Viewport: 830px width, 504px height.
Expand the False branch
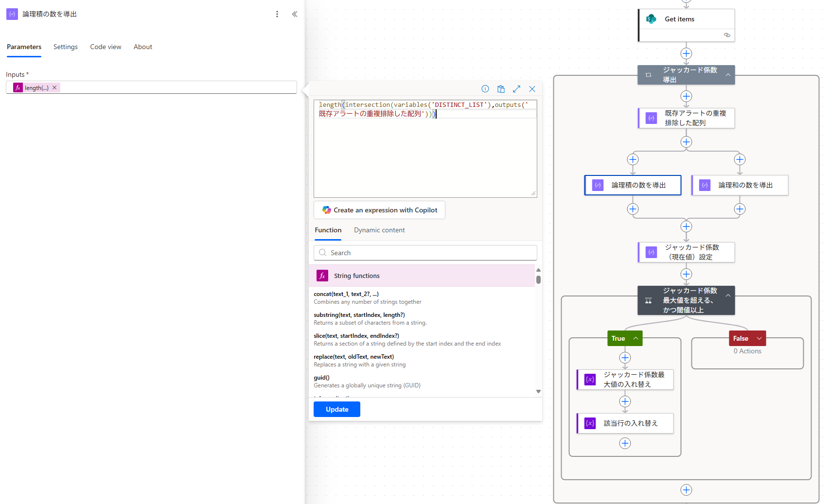759,338
